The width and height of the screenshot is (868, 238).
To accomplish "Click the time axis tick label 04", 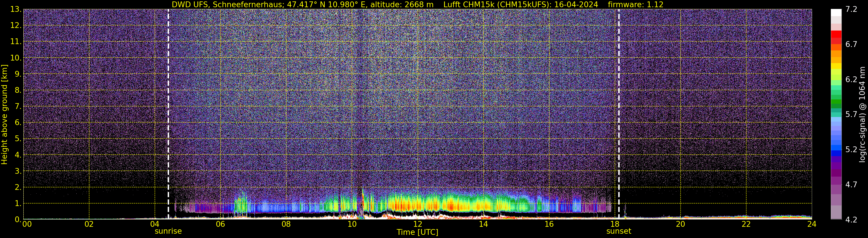I will click(x=155, y=224).
